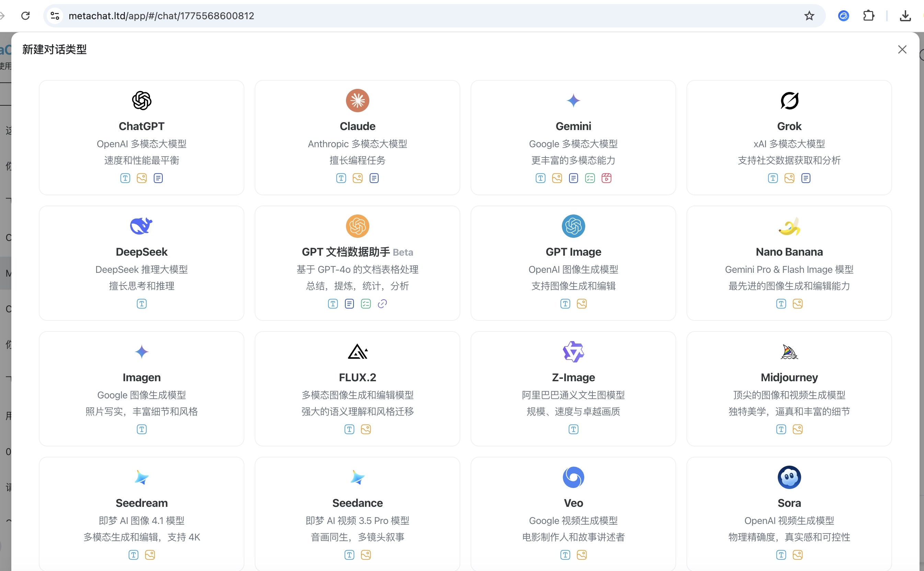Click the 擅长编程任务 description under Claude

point(357,161)
